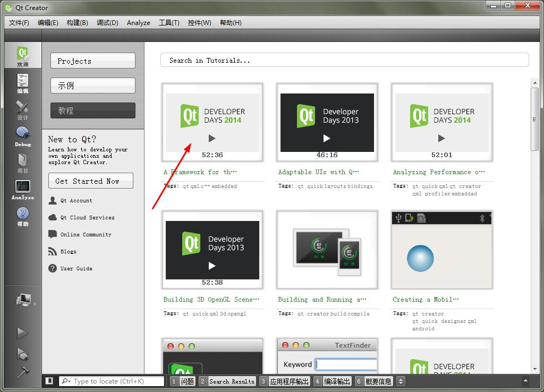Viewport: 544px width, 392px height.
Task: Toggle the left sidebar visibility button
Action: (x=49, y=381)
